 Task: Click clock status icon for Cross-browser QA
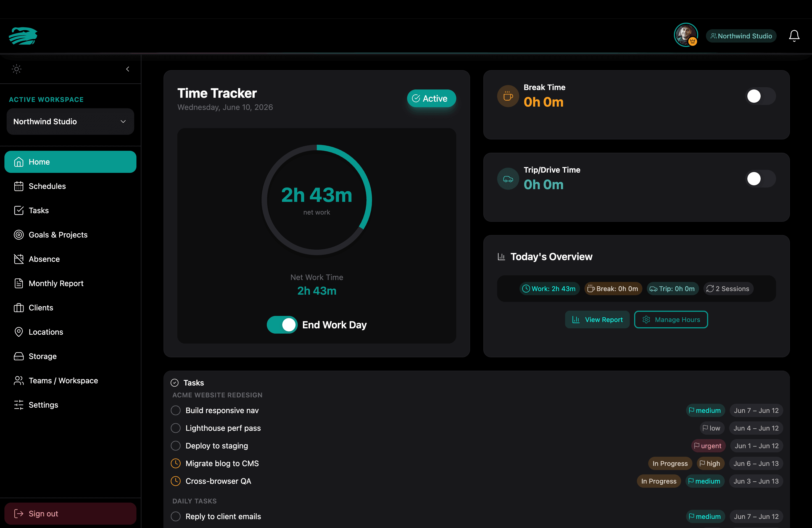(x=176, y=481)
